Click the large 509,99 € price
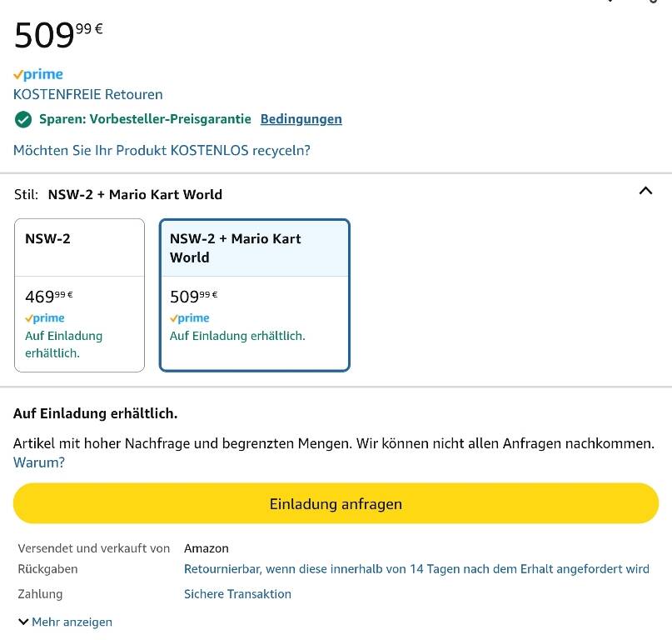Viewport: 672px width, 640px height. (58, 34)
